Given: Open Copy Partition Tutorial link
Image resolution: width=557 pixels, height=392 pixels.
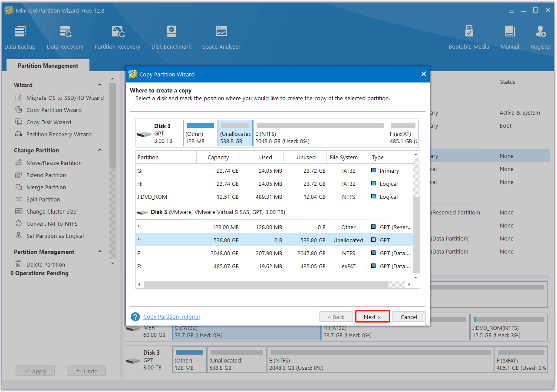Looking at the screenshot, I should (171, 317).
